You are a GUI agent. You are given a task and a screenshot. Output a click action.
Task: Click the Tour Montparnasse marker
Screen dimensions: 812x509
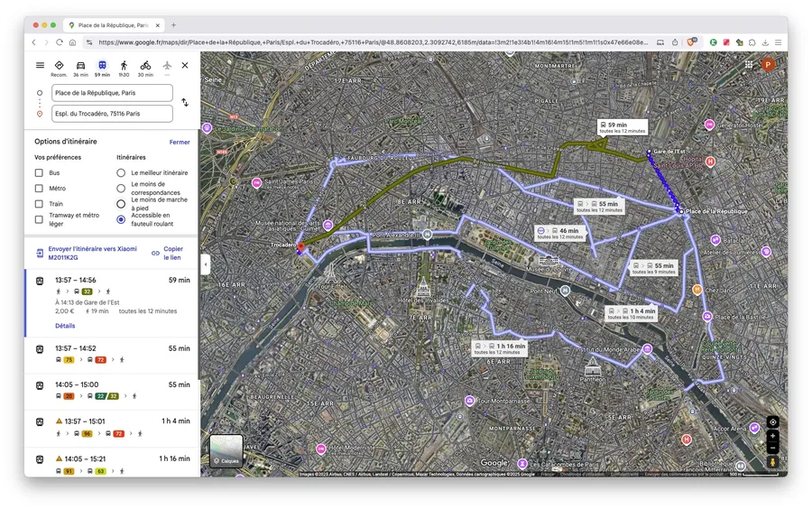point(469,401)
